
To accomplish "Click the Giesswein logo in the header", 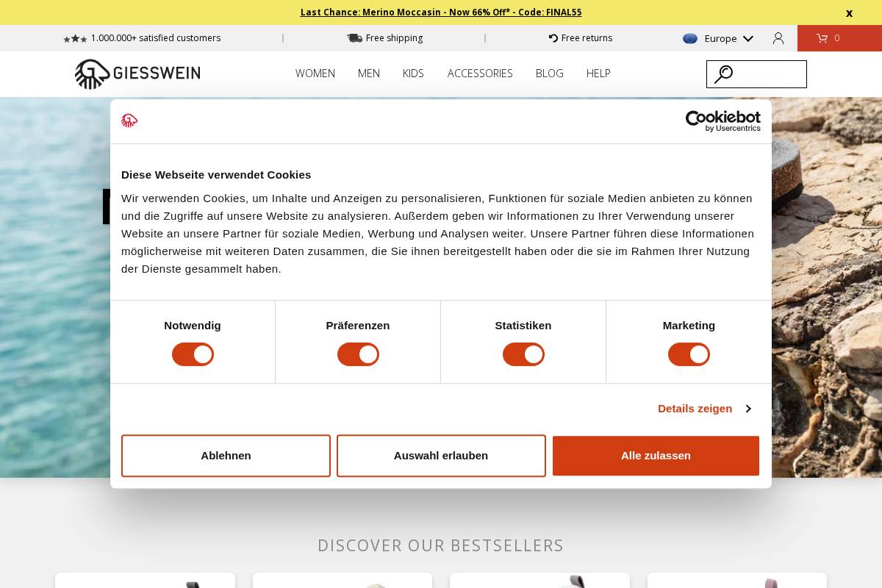I will (137, 73).
